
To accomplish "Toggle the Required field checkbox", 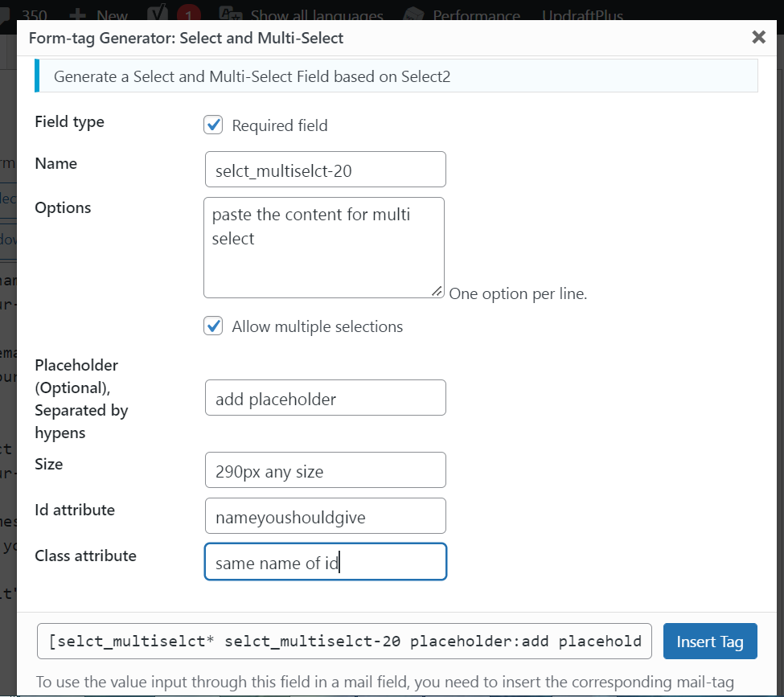I will click(x=213, y=125).
